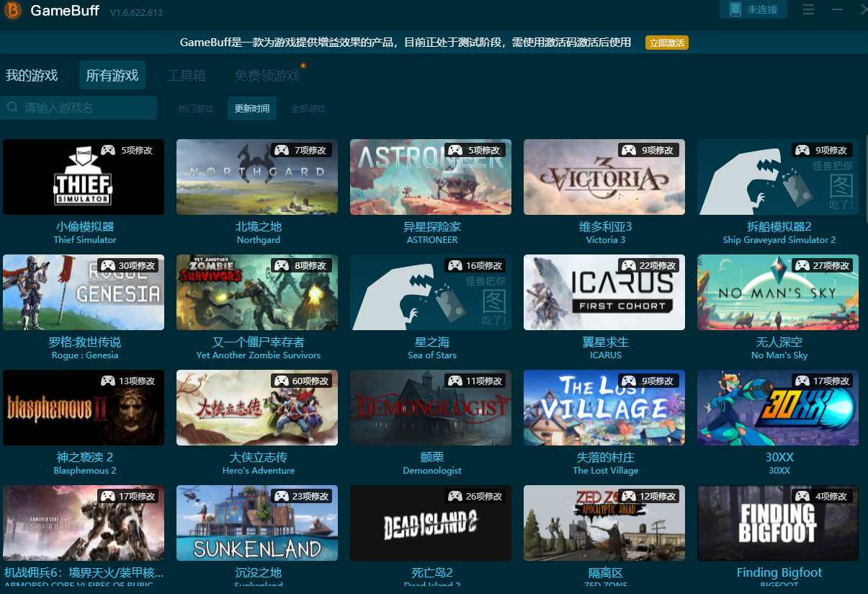Click the phone not-connected icon
Viewport: 868px width, 594px height.
point(735,10)
